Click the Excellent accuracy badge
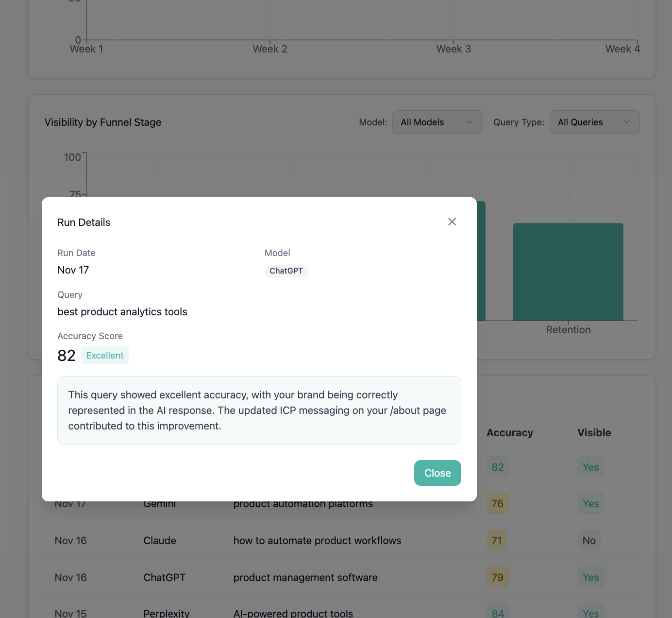Image resolution: width=672 pixels, height=618 pixels. 104,355
